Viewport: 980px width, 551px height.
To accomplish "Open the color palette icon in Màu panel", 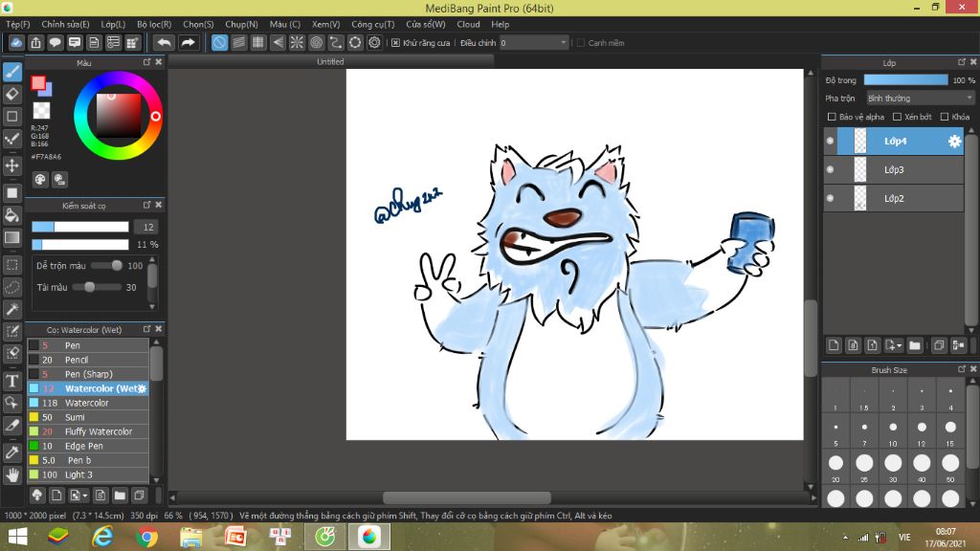I will pyautogui.click(x=40, y=180).
